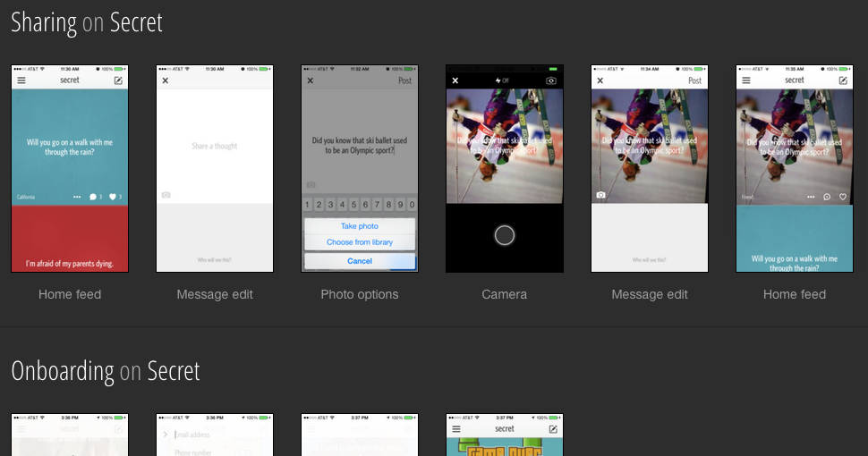Click X in Message edit with ski photo
Screen dimensions: 868x456
[600, 80]
